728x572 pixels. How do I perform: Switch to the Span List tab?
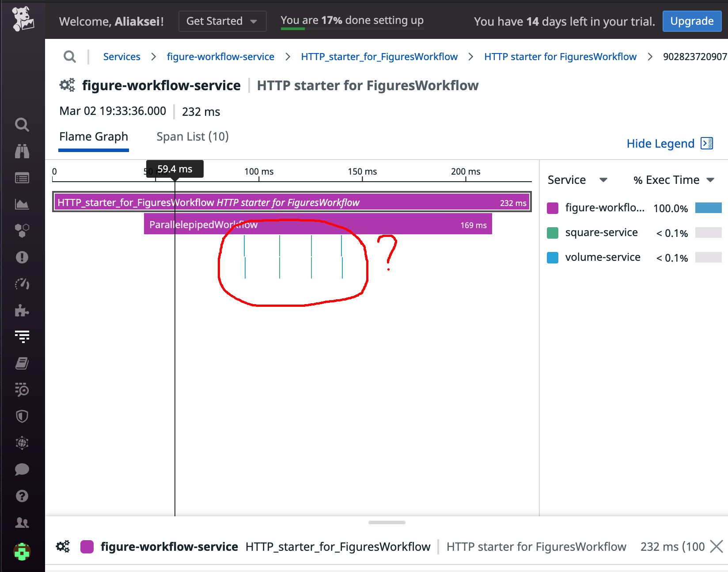[x=193, y=137]
